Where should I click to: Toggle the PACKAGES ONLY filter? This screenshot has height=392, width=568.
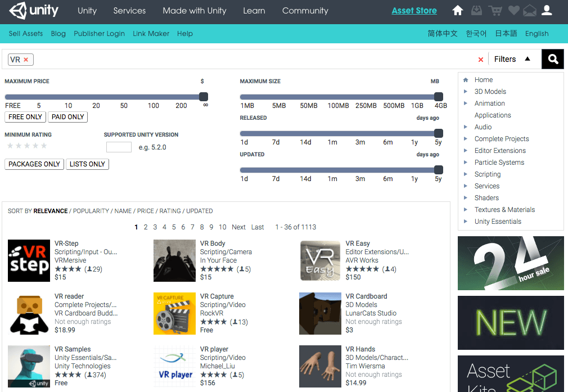pos(34,164)
